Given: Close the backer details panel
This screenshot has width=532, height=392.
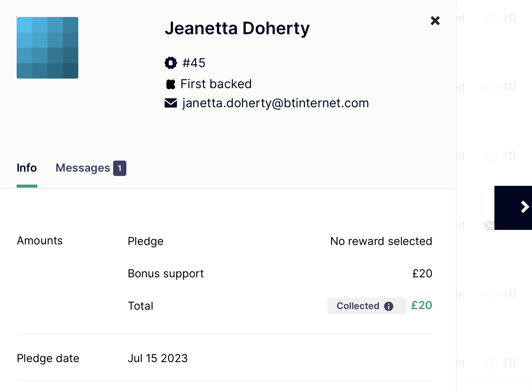Looking at the screenshot, I should (435, 21).
